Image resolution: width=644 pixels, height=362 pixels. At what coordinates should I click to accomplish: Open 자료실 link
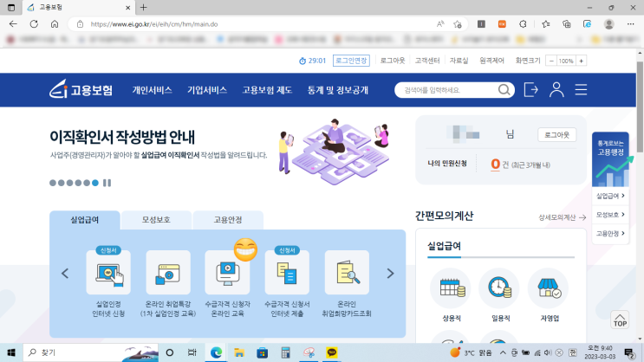coord(459,61)
